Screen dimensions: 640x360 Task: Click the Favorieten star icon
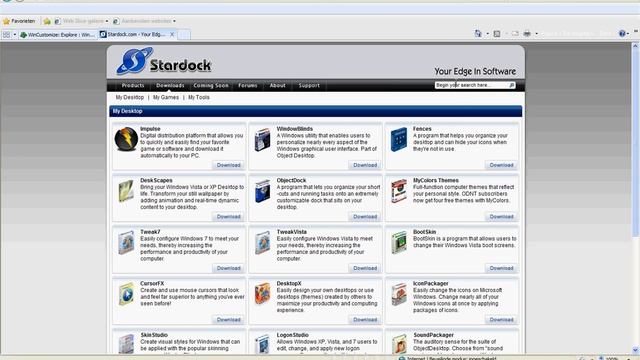pyautogui.click(x=6, y=21)
